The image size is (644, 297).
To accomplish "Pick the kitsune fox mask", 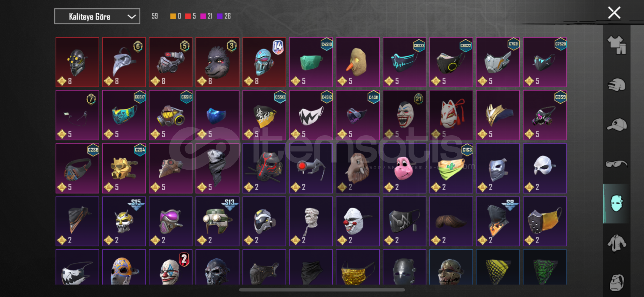I will tap(451, 115).
